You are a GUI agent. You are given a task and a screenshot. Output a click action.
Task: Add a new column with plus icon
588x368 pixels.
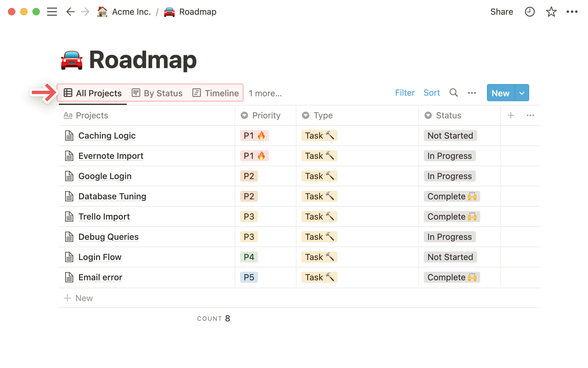coord(511,115)
